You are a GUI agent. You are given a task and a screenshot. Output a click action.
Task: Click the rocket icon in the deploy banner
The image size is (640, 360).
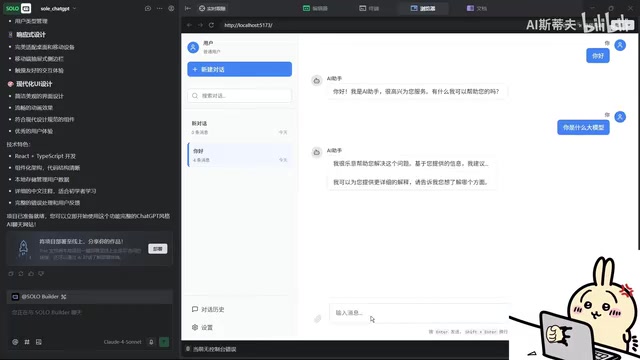tap(23, 248)
